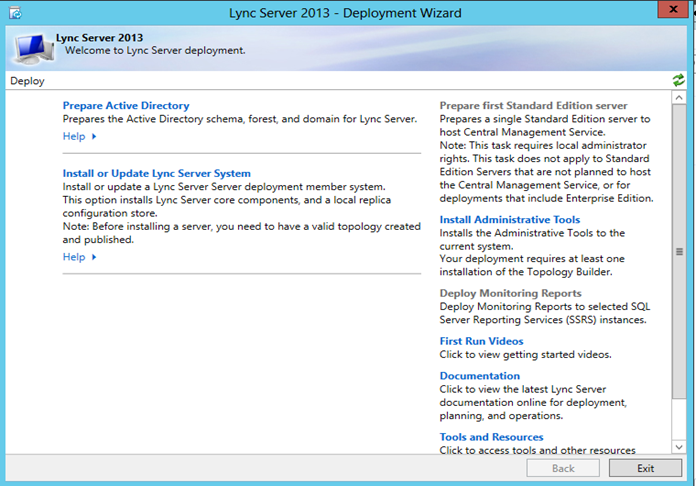Click Prepare first Standard Edition server heading

(533, 106)
